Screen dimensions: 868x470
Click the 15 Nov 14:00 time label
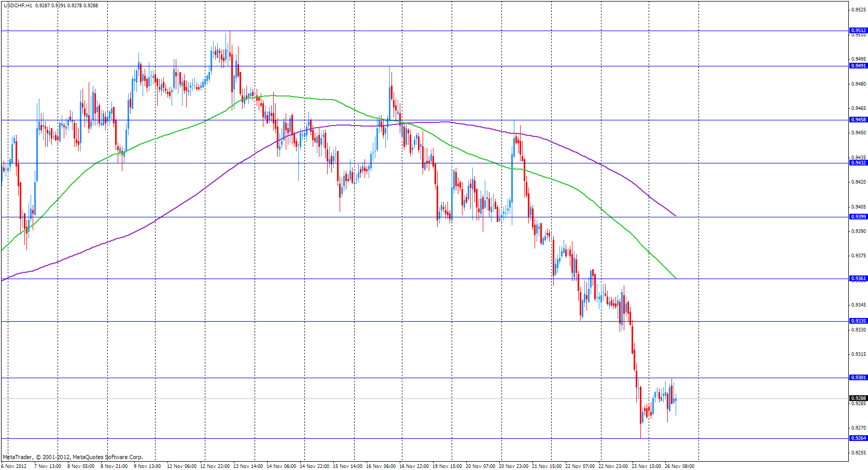pos(348,466)
